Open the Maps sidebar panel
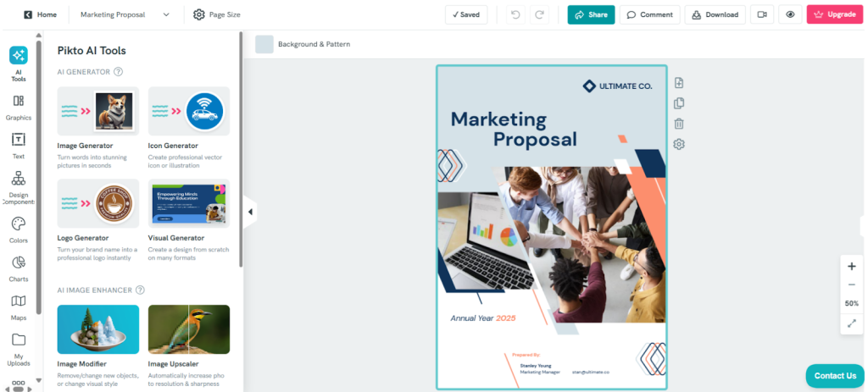Viewport: 868px width, 392px height. point(19,307)
